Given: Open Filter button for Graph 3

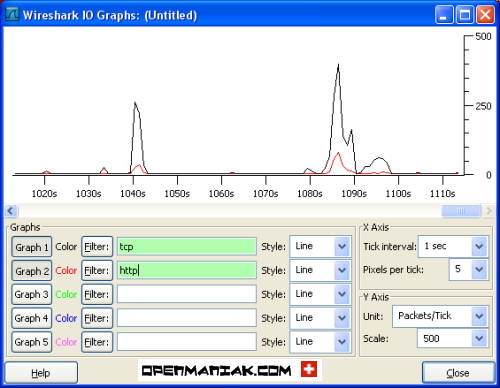Looking at the screenshot, I should 97,294.
